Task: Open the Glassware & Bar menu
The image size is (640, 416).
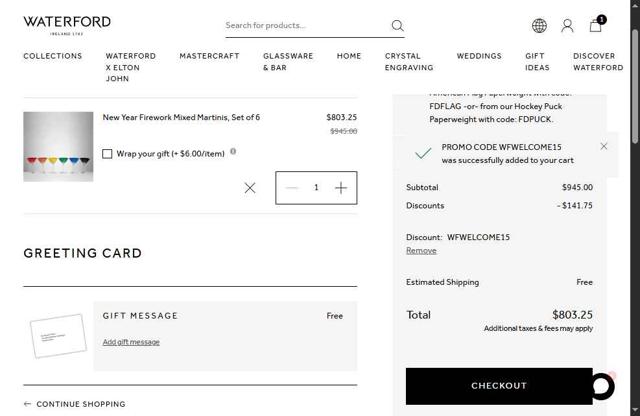Action: [x=288, y=62]
